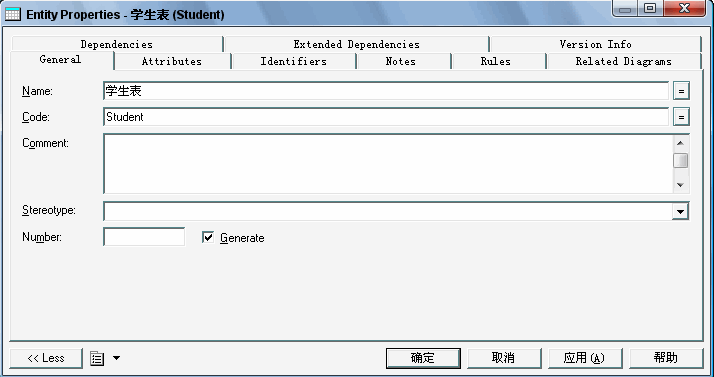Screen dimensions: 714x377
Task: Minimize the Entity Properties window
Action: point(626,8)
